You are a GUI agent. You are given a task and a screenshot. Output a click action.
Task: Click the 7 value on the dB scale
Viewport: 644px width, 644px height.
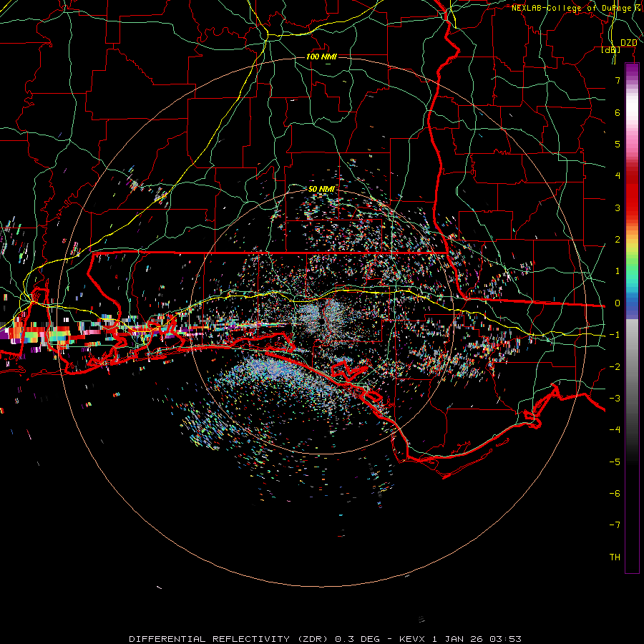[618, 80]
